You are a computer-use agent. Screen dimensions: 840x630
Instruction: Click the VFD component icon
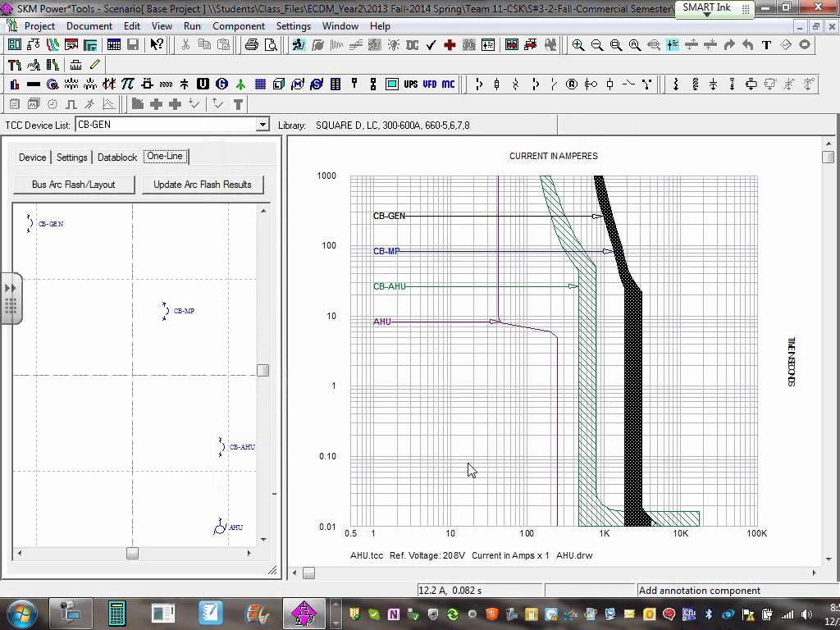coord(428,84)
